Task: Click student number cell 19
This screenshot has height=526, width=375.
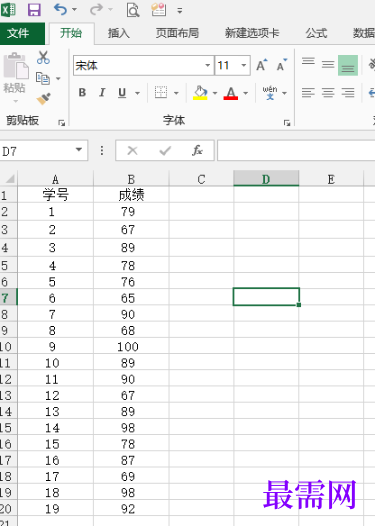Action: [55, 509]
